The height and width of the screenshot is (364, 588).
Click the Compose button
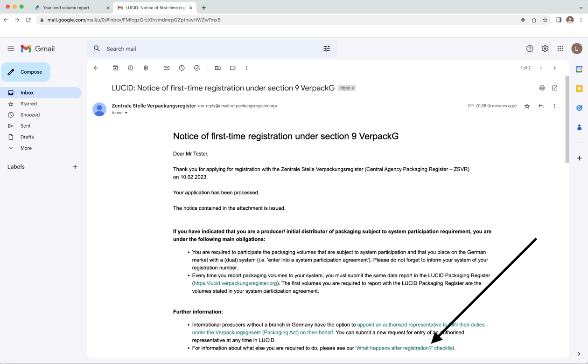coord(26,72)
